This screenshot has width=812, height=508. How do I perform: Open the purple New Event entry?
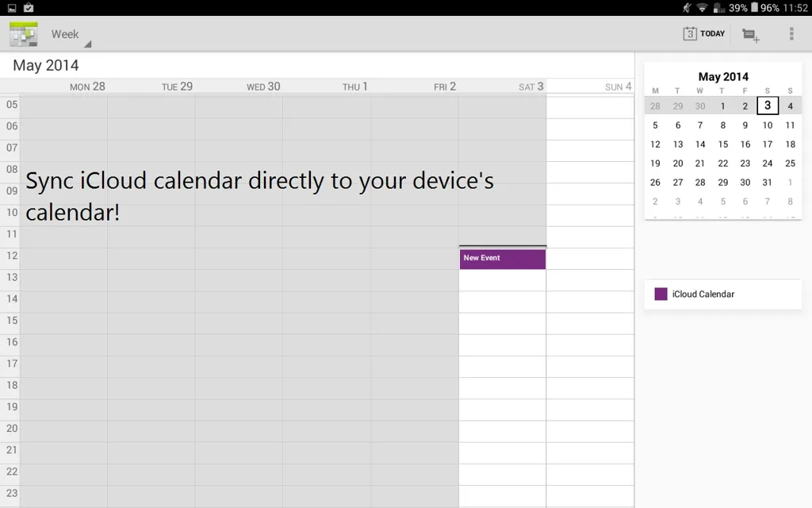(x=502, y=260)
